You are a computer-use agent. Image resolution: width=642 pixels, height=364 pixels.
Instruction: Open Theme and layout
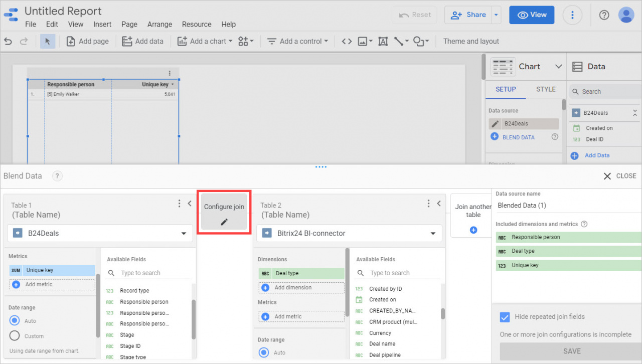[x=471, y=41]
